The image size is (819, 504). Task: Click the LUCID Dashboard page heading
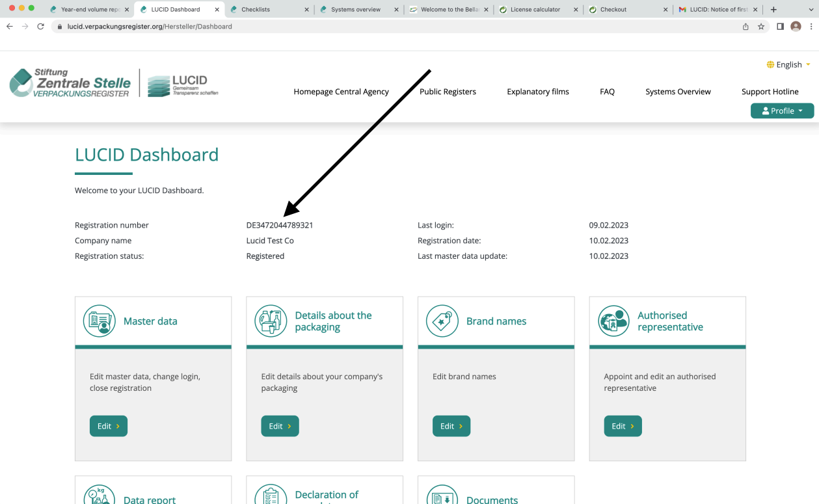click(x=147, y=155)
